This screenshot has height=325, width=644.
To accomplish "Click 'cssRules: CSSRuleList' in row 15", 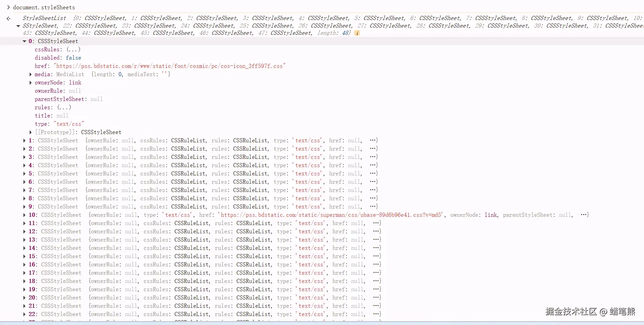I will pos(176,256).
